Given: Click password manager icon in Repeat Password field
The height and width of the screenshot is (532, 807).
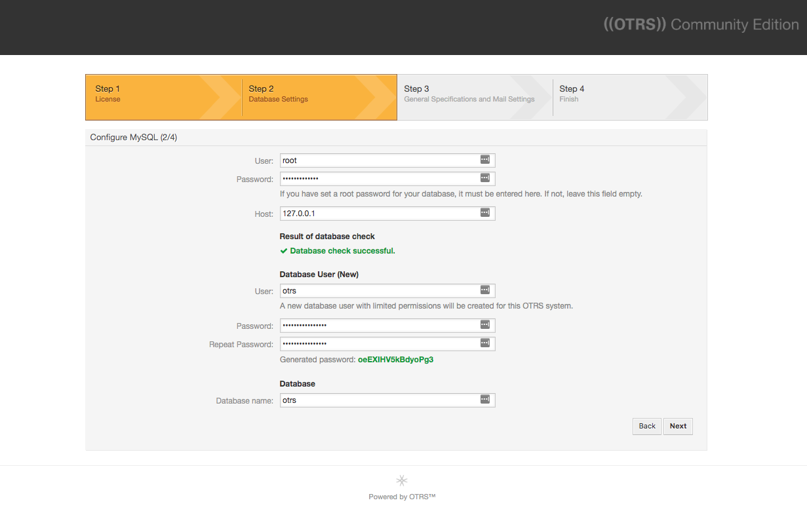Looking at the screenshot, I should pos(485,343).
